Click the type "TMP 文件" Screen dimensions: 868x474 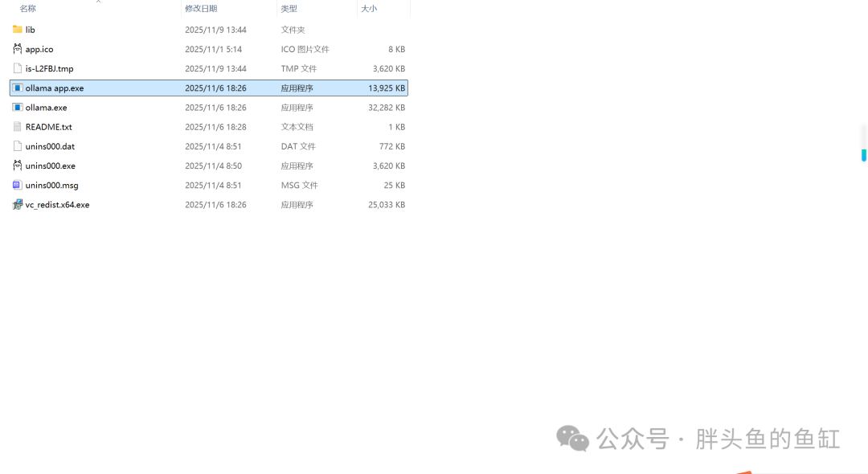299,68
